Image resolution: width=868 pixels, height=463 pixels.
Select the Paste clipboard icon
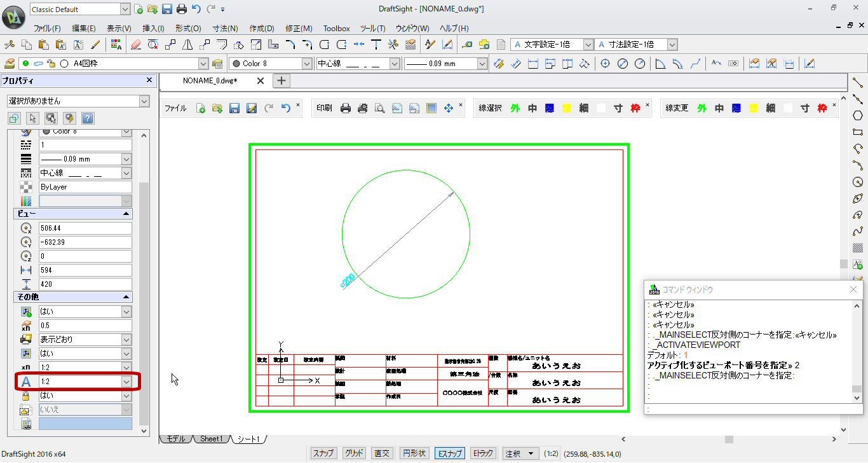(x=44, y=45)
